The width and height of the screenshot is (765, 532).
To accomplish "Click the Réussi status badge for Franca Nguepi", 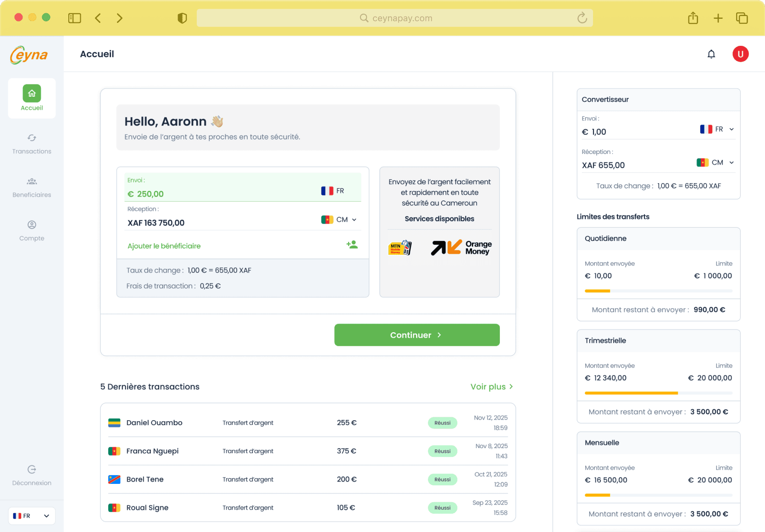I will (442, 451).
